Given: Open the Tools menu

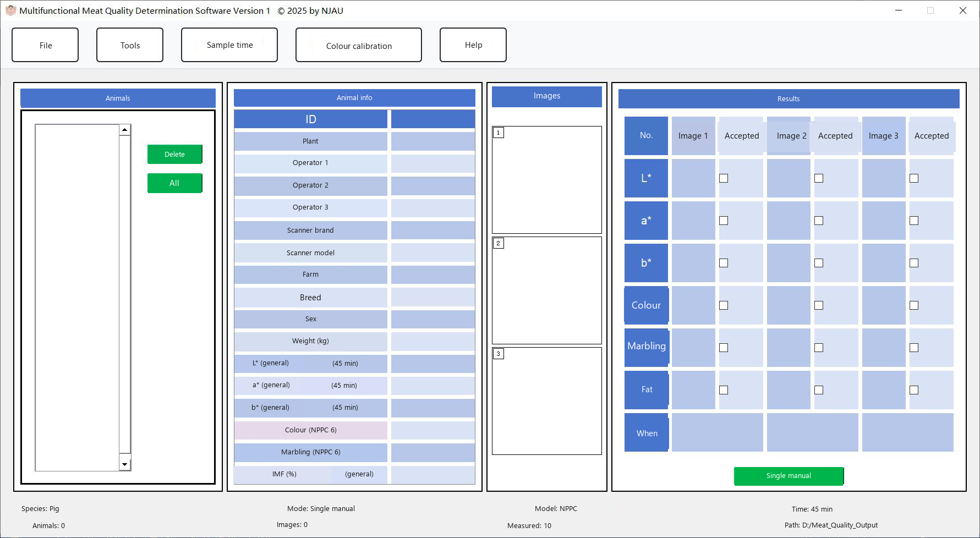Looking at the screenshot, I should coord(130,45).
